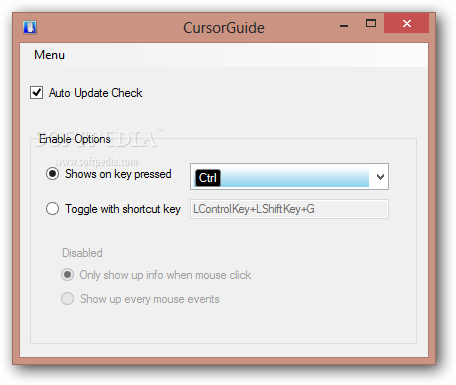Open the Ctrl key dropdown arrow
This screenshot has height=385, width=456.
pos(380,177)
